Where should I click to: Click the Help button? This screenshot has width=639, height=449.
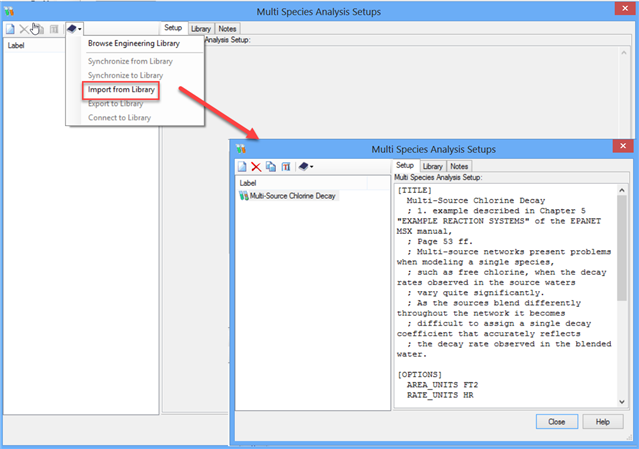[x=603, y=422]
